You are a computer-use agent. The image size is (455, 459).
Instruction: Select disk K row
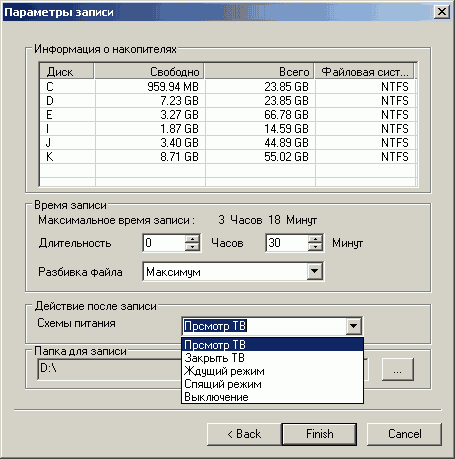(x=227, y=157)
